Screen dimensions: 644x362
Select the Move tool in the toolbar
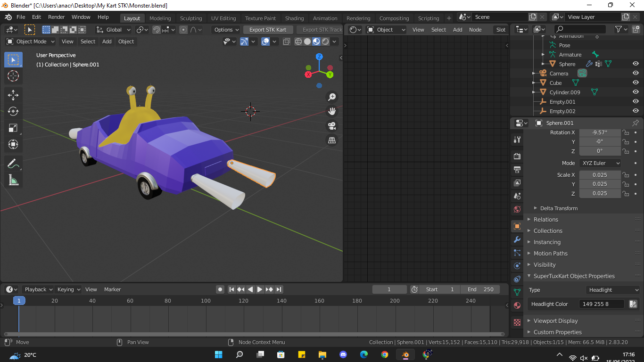(x=13, y=94)
